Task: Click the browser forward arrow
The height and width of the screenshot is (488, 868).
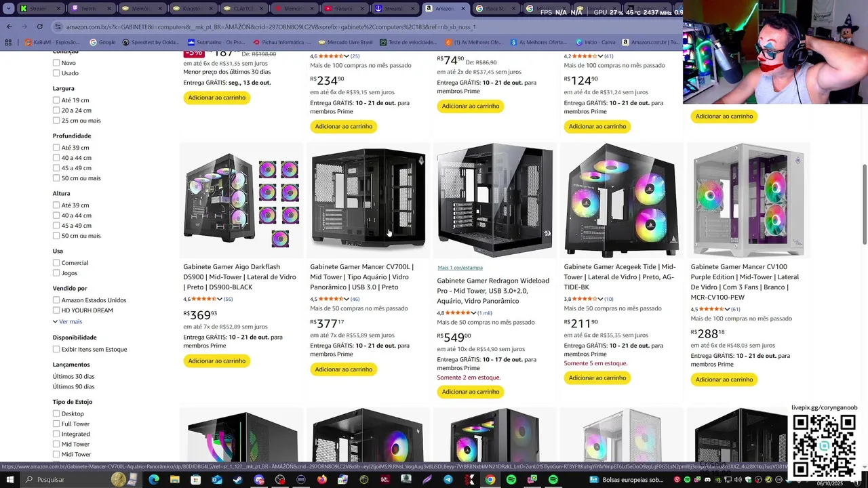Action: pyautogui.click(x=24, y=26)
